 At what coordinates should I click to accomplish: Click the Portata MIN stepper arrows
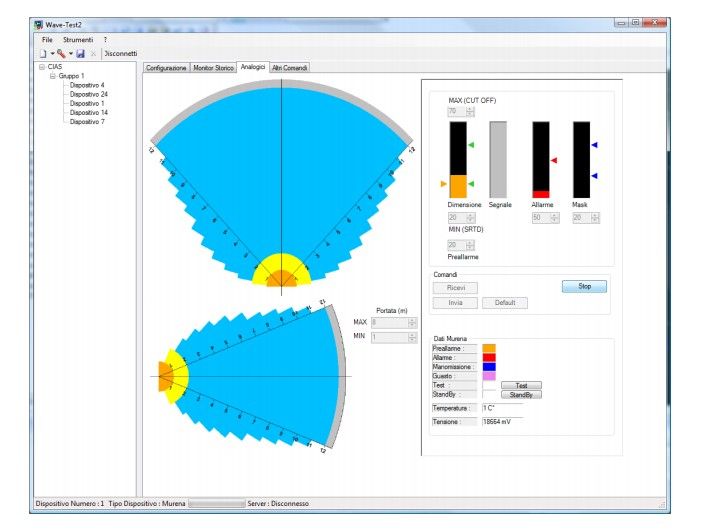(412, 337)
